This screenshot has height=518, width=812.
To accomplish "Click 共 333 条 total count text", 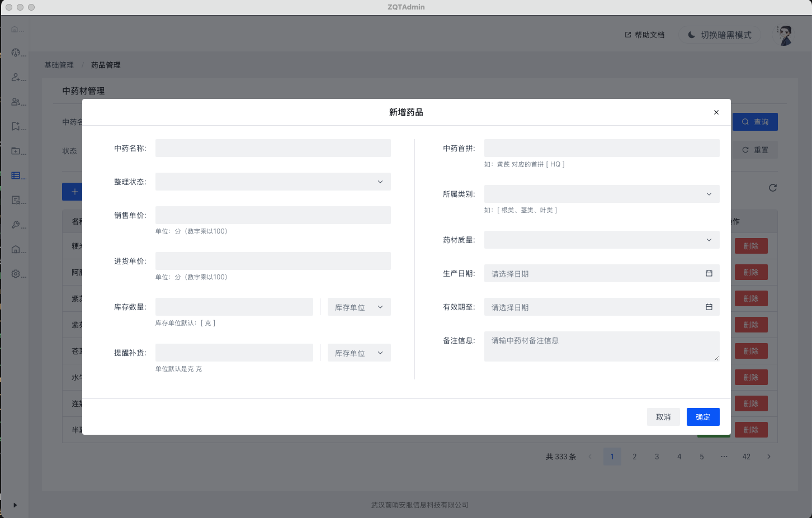I will click(x=561, y=457).
